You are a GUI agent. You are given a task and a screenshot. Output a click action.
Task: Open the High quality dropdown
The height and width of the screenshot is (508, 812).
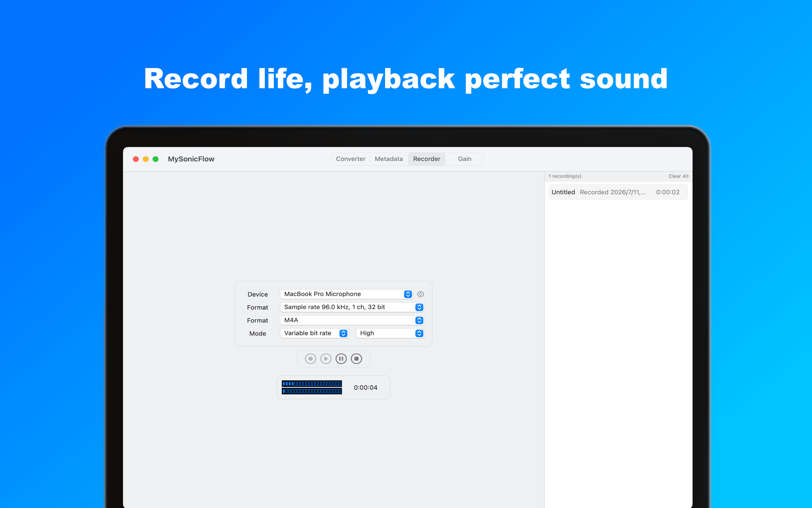[x=390, y=333]
